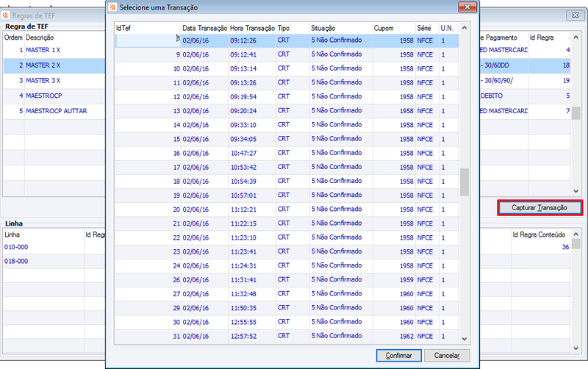Close the Selecione uma Transação dialog

(x=467, y=7)
